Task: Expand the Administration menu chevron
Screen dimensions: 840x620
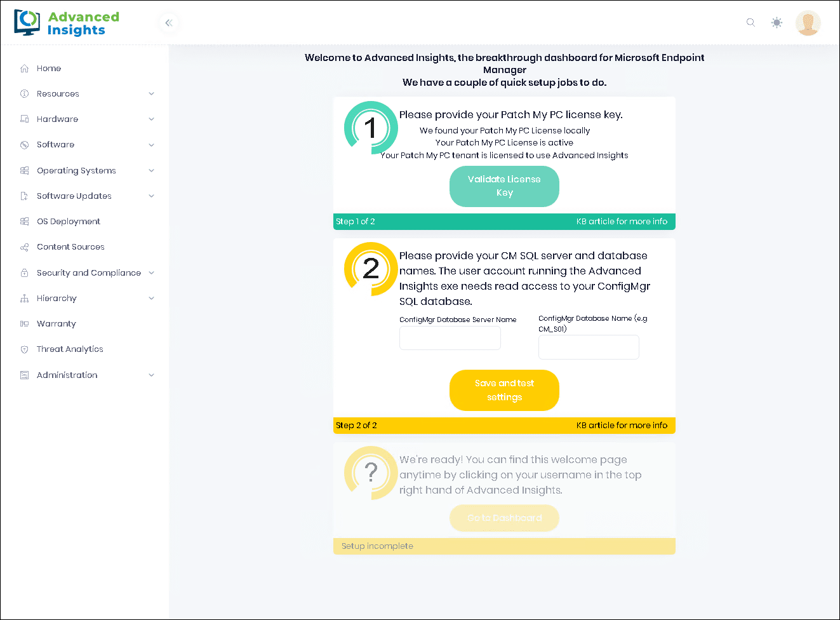Action: pos(151,375)
